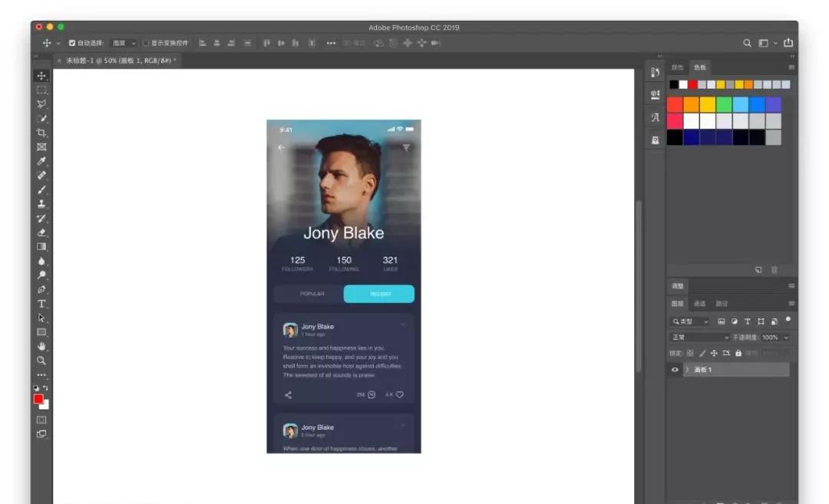Choose the Horizontal Type tool

pos(41,304)
